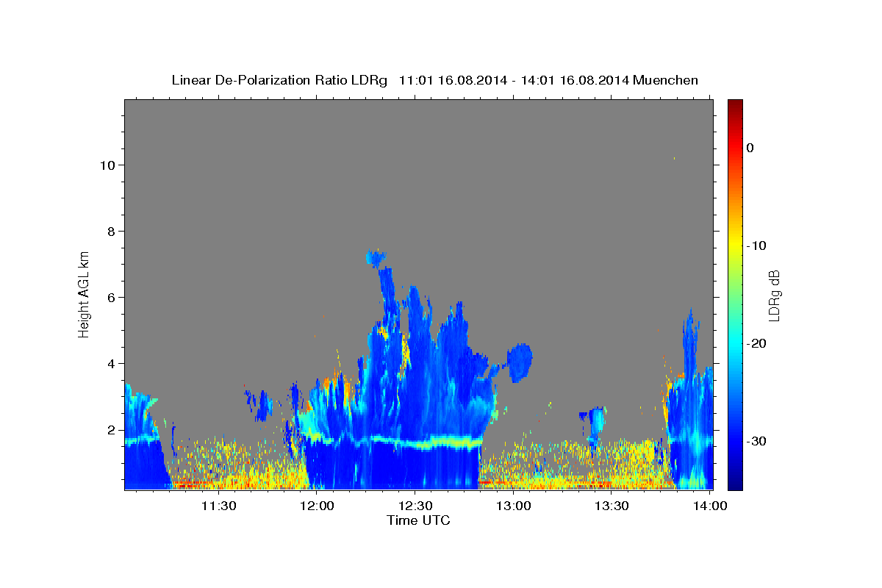The image size is (882, 588).
Task: Click the dark red top of the colorbar
Action: (735, 105)
